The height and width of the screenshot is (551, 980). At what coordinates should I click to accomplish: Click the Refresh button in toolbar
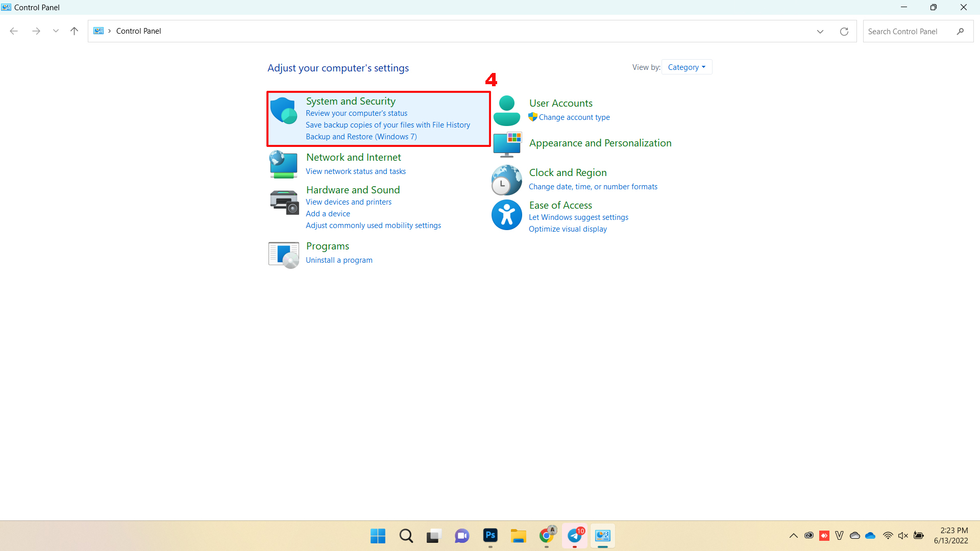click(844, 31)
